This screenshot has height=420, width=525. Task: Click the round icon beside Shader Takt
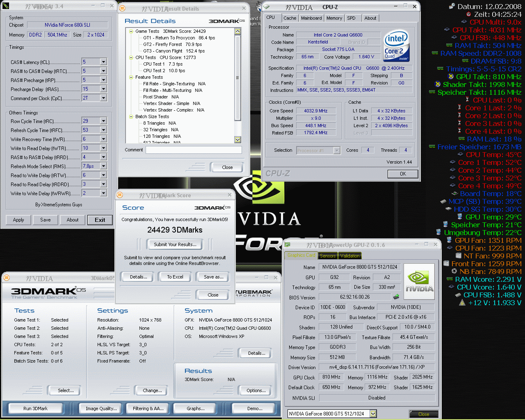[x=438, y=84]
